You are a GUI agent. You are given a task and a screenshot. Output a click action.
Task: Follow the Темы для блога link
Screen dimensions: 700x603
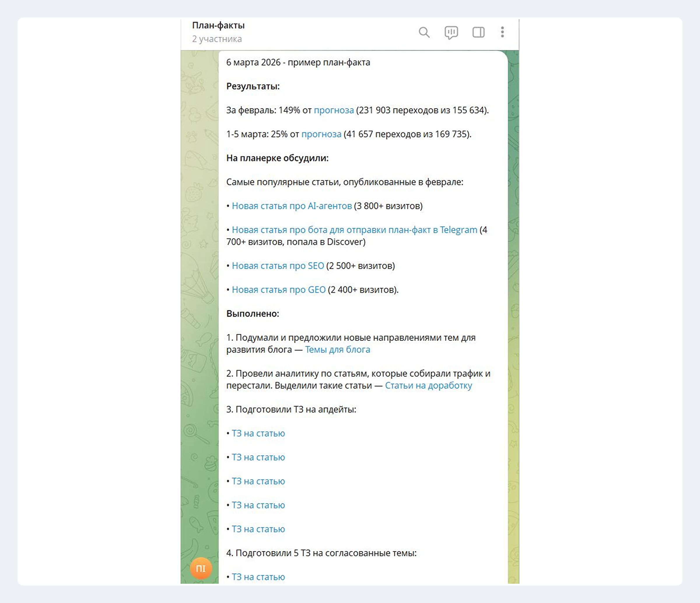tap(337, 349)
